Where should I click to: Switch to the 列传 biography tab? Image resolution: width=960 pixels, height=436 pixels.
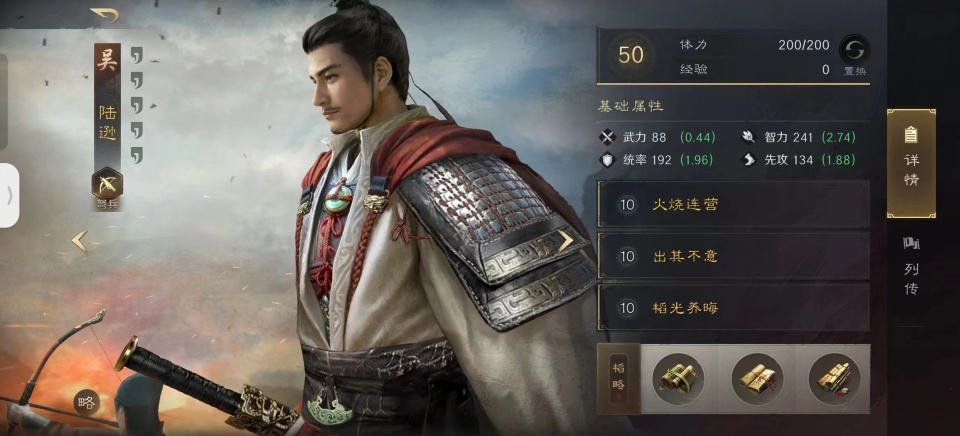coord(911,267)
